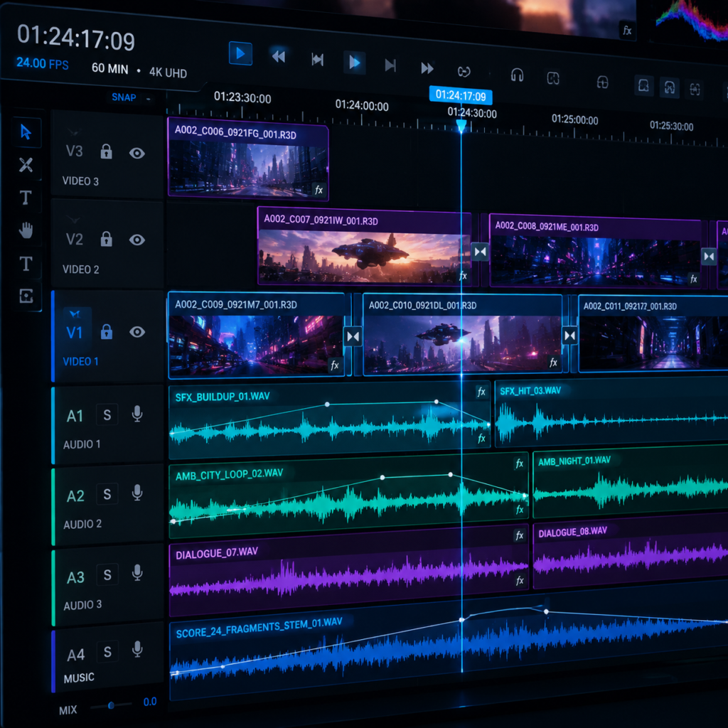This screenshot has width=728, height=728.
Task: Jump to next edit point
Action: [390, 65]
